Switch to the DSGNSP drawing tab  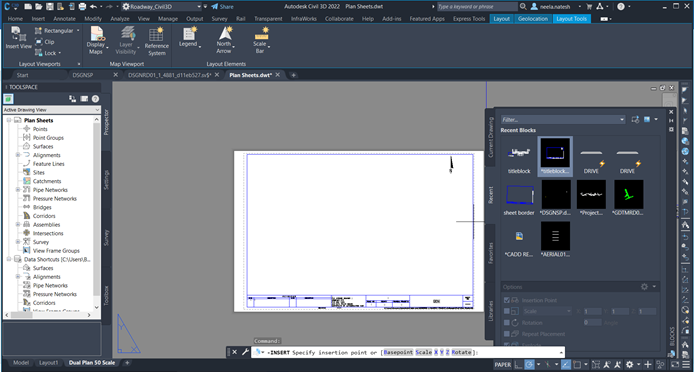[x=83, y=75]
